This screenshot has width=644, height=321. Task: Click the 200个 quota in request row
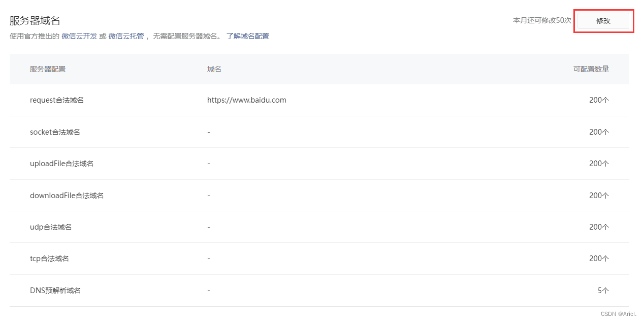coord(599,100)
